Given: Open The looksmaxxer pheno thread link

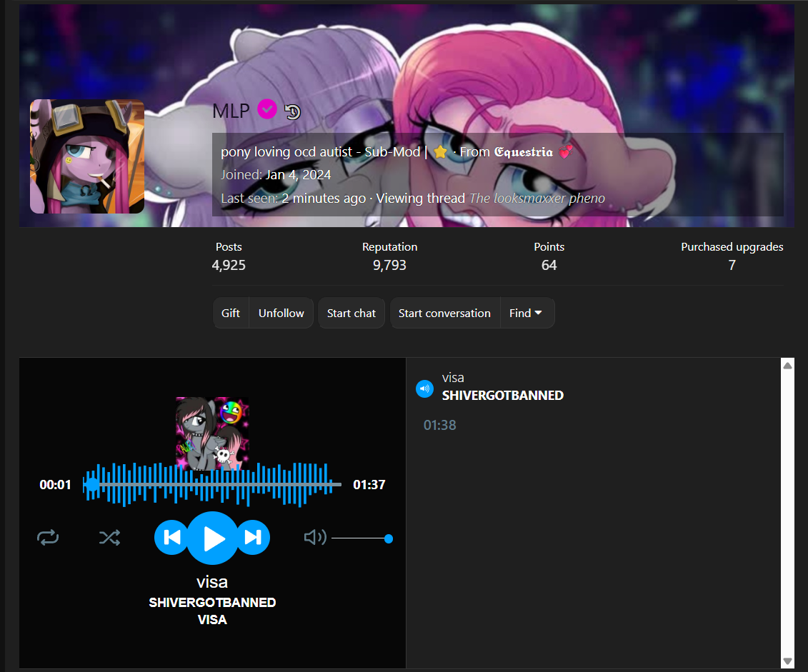Looking at the screenshot, I should (537, 199).
